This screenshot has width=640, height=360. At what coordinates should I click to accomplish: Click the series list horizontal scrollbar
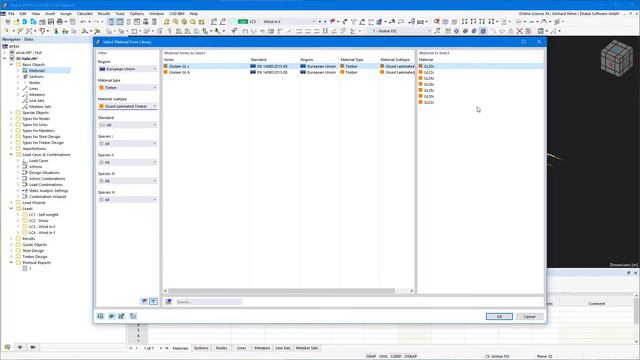[x=282, y=291]
